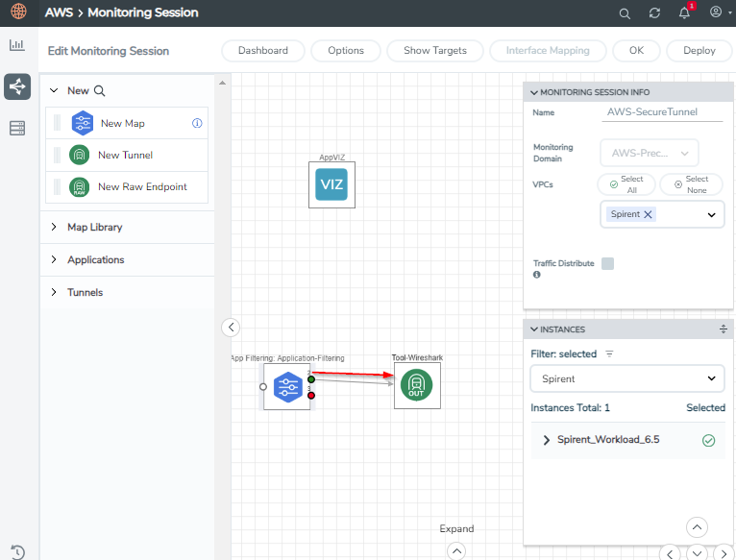Click the up-arrow button in Instances panel
The height and width of the screenshot is (560, 736).
[x=697, y=527]
